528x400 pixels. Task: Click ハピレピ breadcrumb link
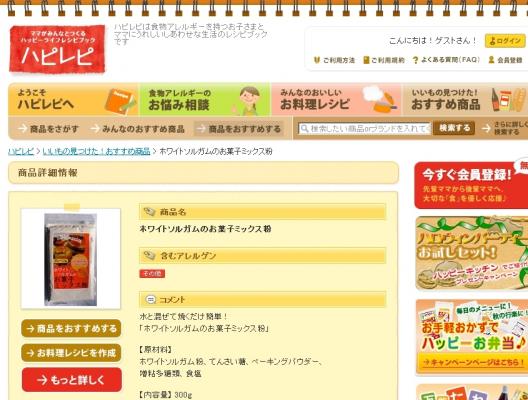(21, 152)
